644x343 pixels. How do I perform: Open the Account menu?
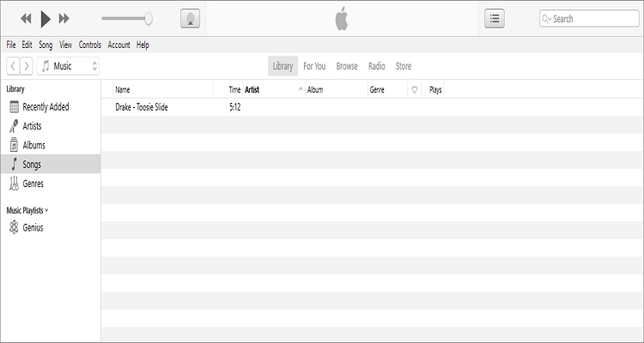[x=118, y=45]
